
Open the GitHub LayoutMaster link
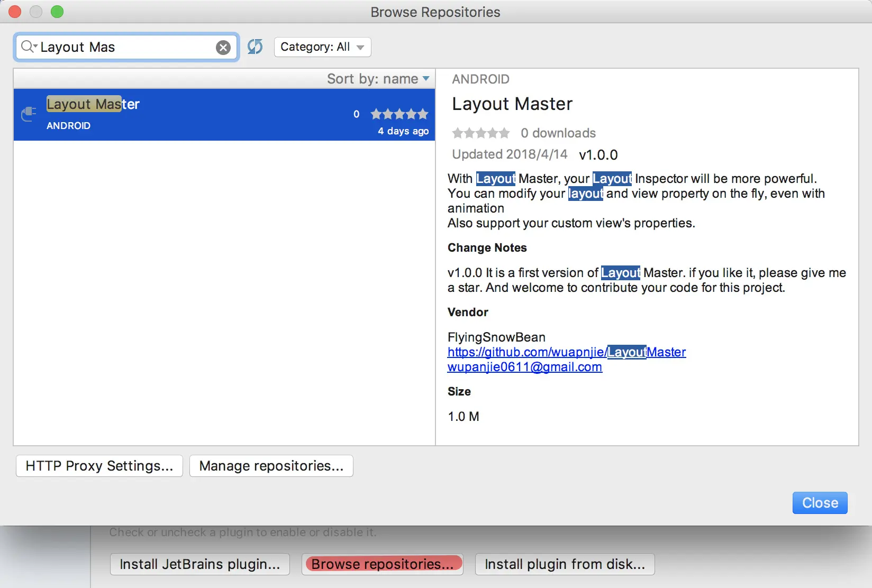pos(567,352)
